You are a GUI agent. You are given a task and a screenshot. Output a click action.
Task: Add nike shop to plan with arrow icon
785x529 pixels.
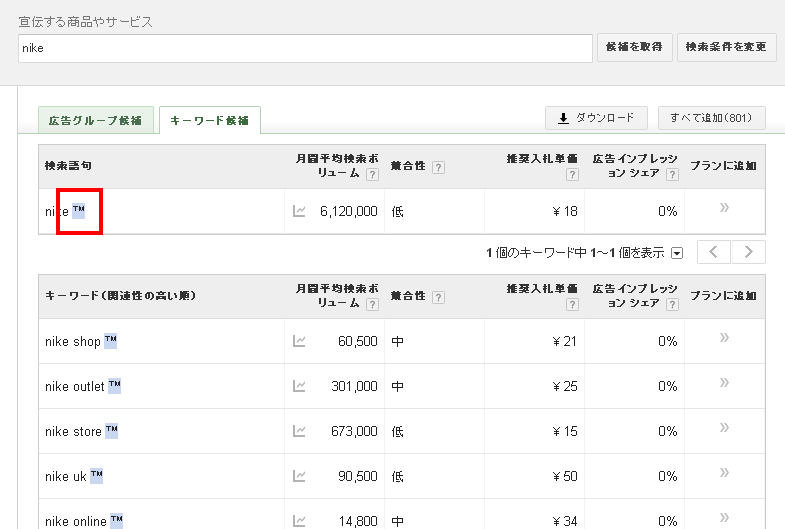(724, 337)
